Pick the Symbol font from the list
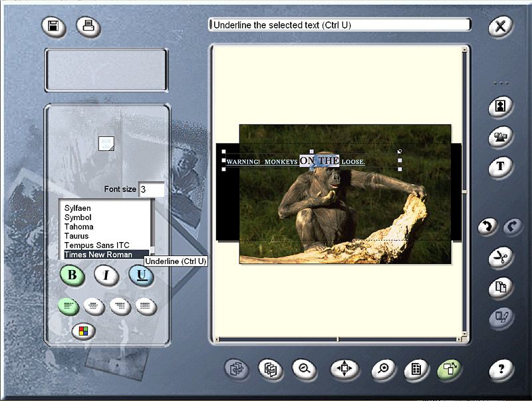The height and width of the screenshot is (401, 532). pyautogui.click(x=78, y=217)
